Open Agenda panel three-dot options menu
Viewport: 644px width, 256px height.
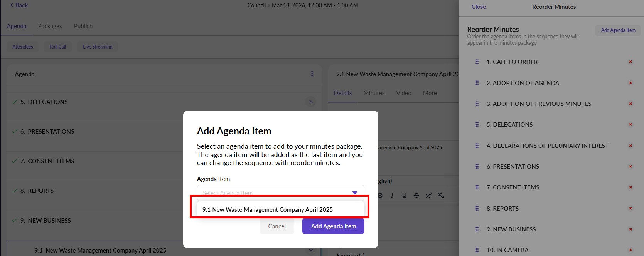click(x=312, y=74)
